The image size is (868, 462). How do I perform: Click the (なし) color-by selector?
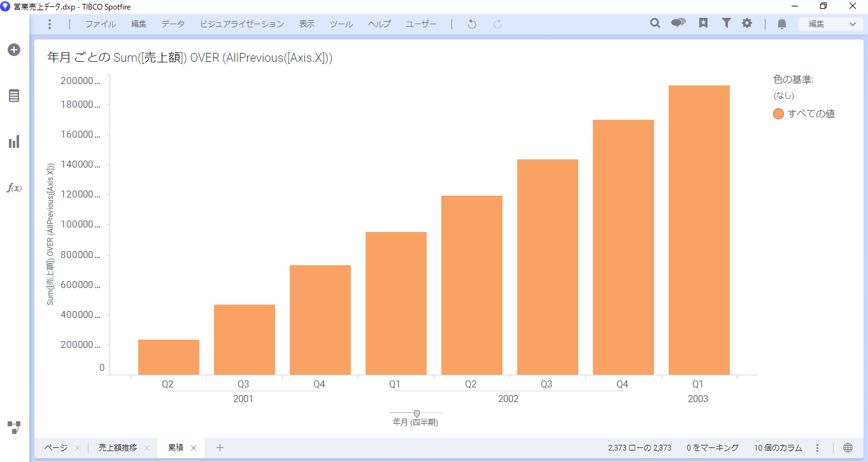[x=784, y=96]
